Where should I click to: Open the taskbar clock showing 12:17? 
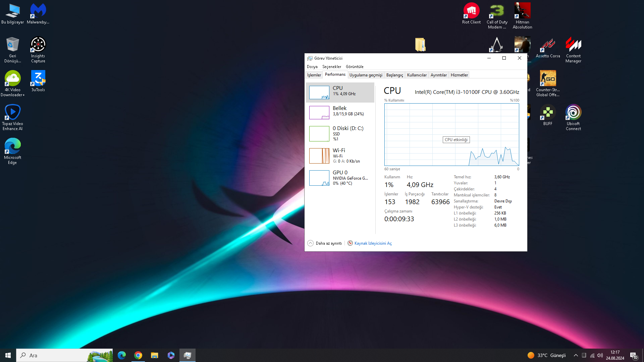(615, 355)
